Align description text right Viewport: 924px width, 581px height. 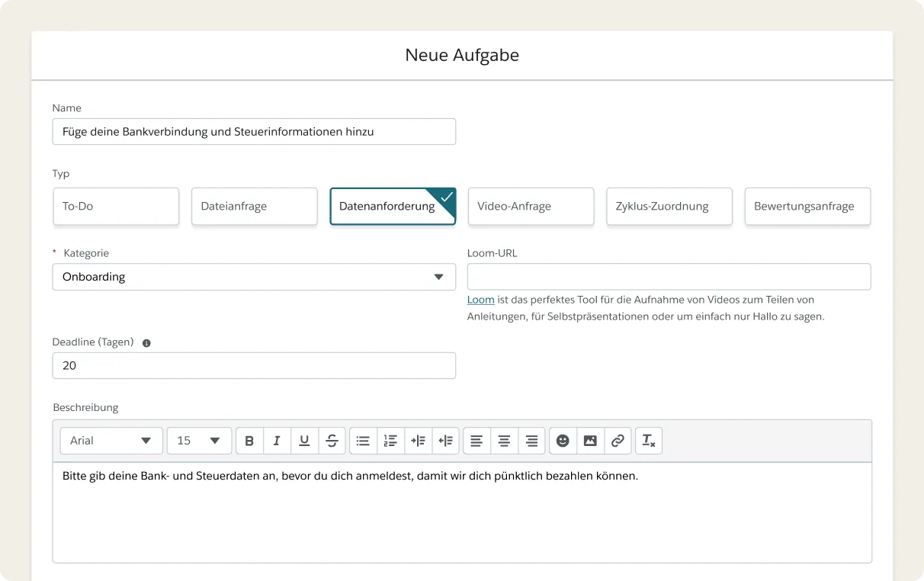[x=531, y=441]
